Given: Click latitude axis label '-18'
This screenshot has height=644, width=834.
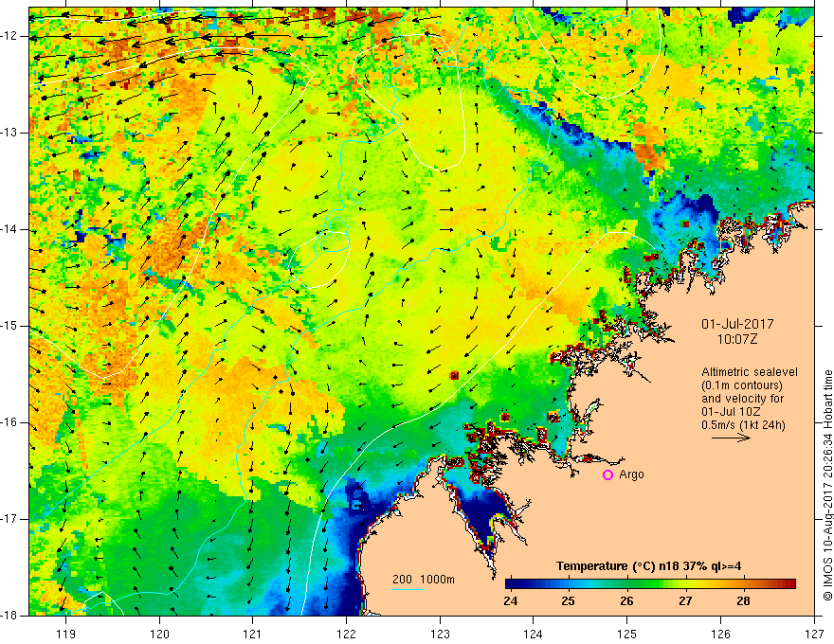Looking at the screenshot, I should [9, 616].
